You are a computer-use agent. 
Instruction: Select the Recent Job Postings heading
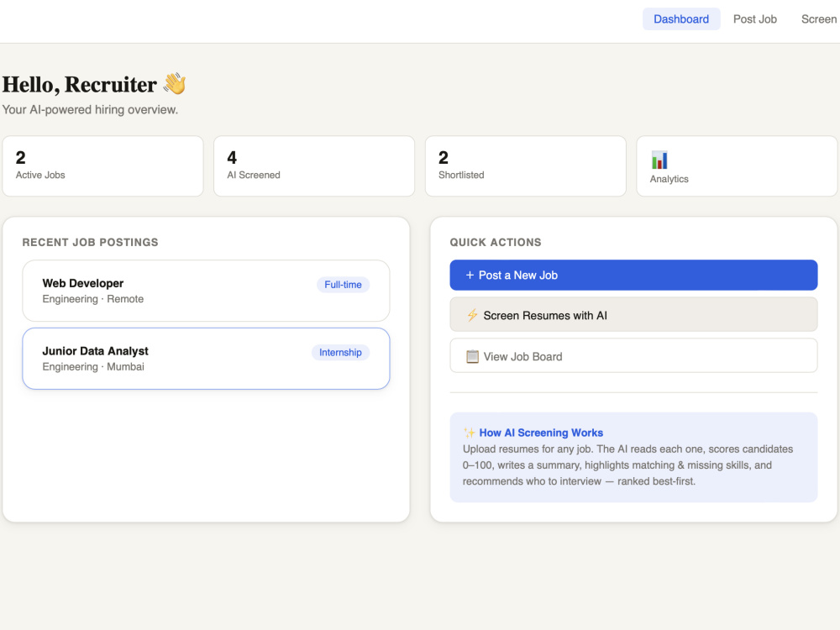[90, 242]
